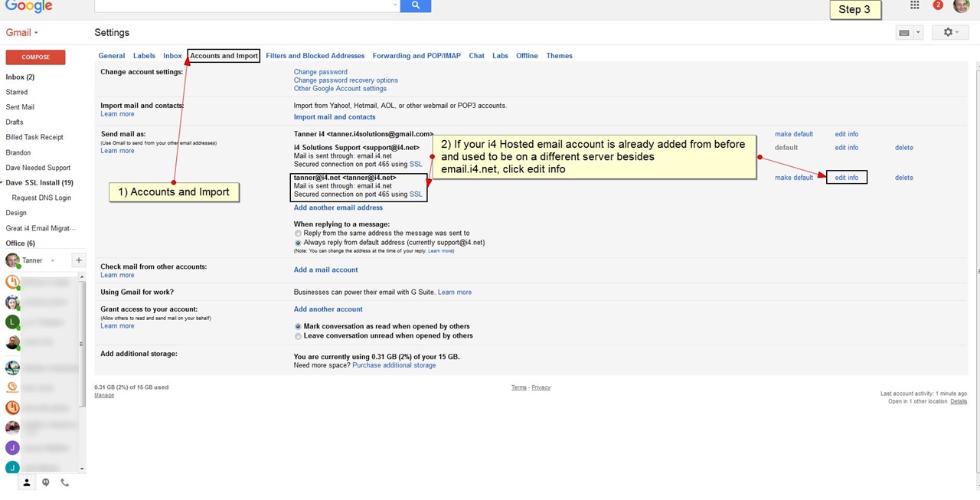Image resolution: width=980 pixels, height=500 pixels.
Task: Open the Office (6) label
Action: point(20,243)
